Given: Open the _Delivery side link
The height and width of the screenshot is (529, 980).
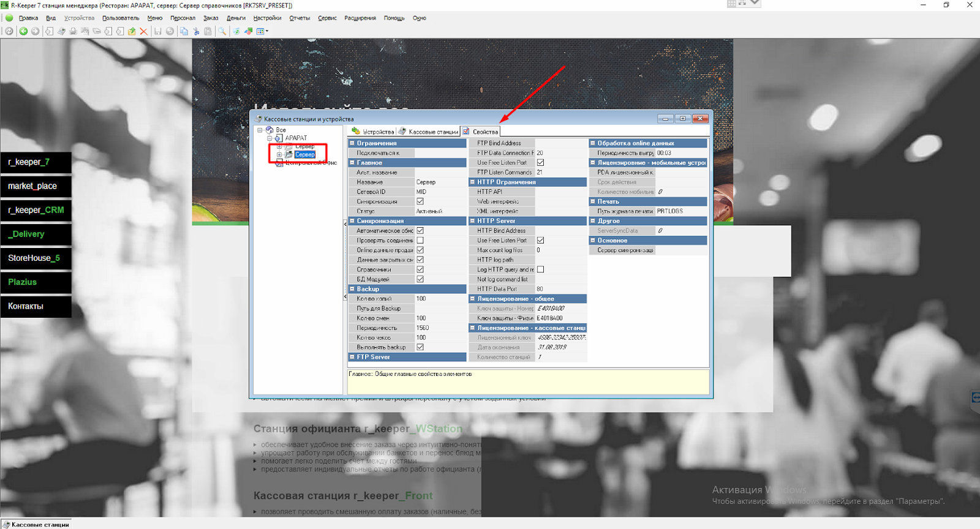Looking at the screenshot, I should [36, 234].
